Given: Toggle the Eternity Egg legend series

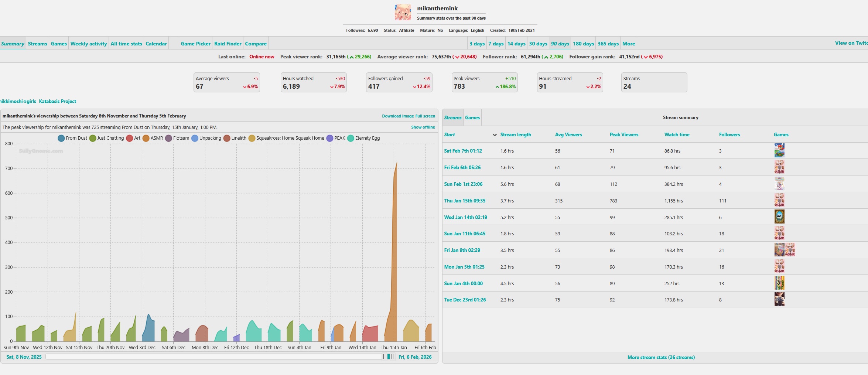Looking at the screenshot, I should click(363, 138).
